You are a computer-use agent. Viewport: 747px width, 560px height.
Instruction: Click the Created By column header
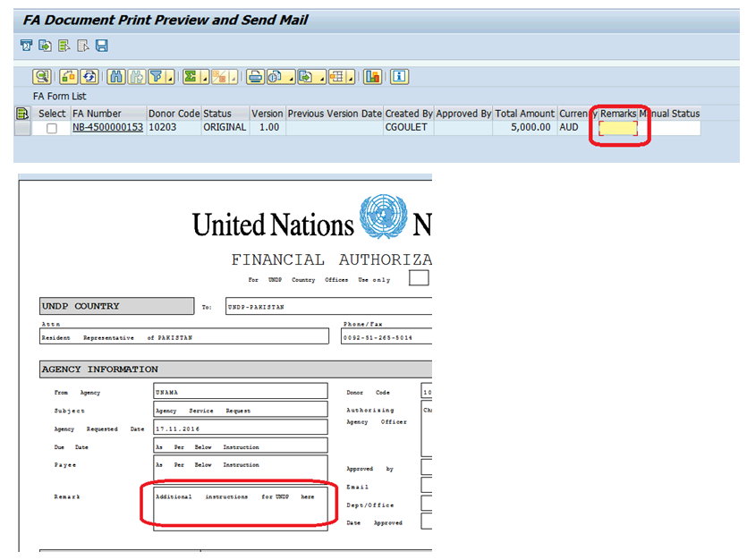point(409,114)
